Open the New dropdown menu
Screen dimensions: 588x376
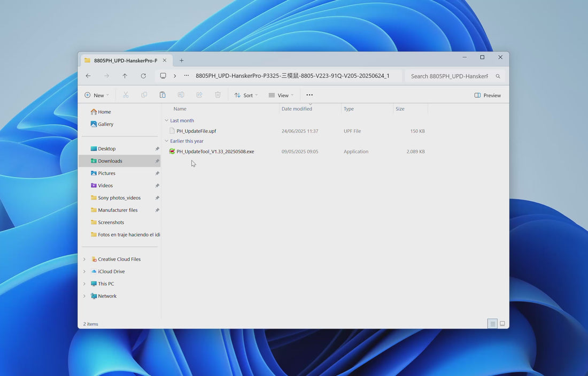tap(96, 95)
